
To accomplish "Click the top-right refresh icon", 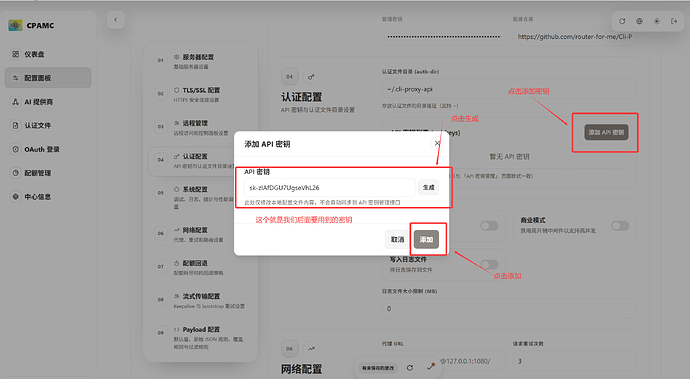I will 622,21.
